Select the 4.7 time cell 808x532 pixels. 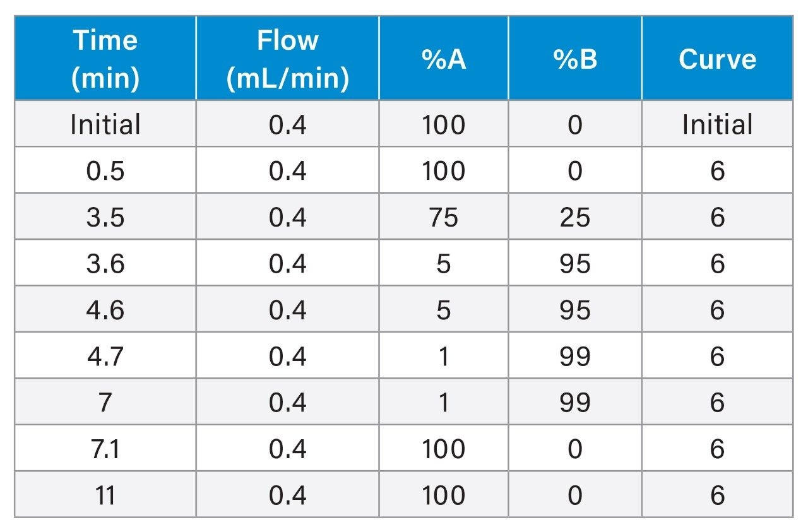pyautogui.click(x=105, y=357)
